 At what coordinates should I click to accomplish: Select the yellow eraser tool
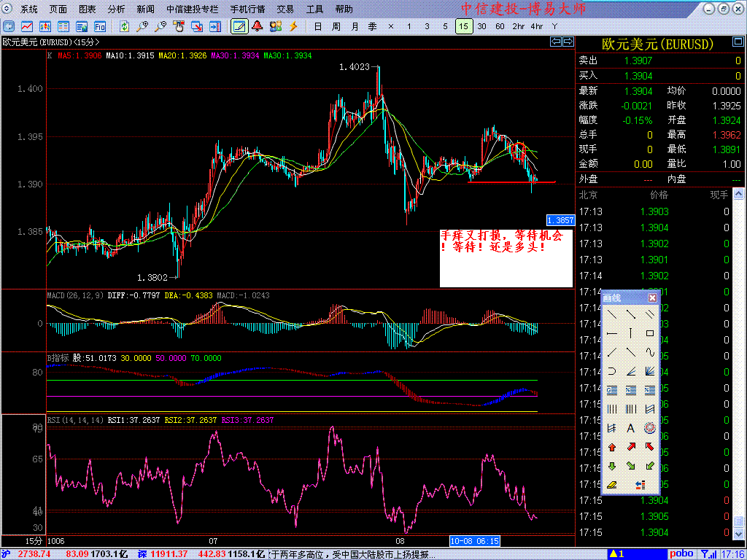point(613,485)
